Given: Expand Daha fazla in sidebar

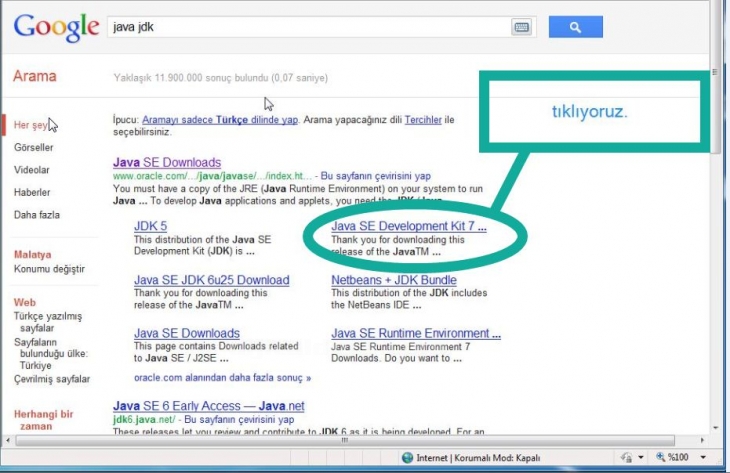Looking at the screenshot, I should (x=37, y=215).
